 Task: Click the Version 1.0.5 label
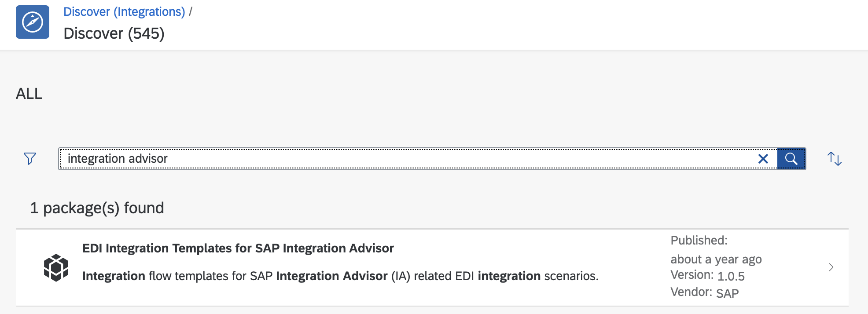tap(707, 275)
